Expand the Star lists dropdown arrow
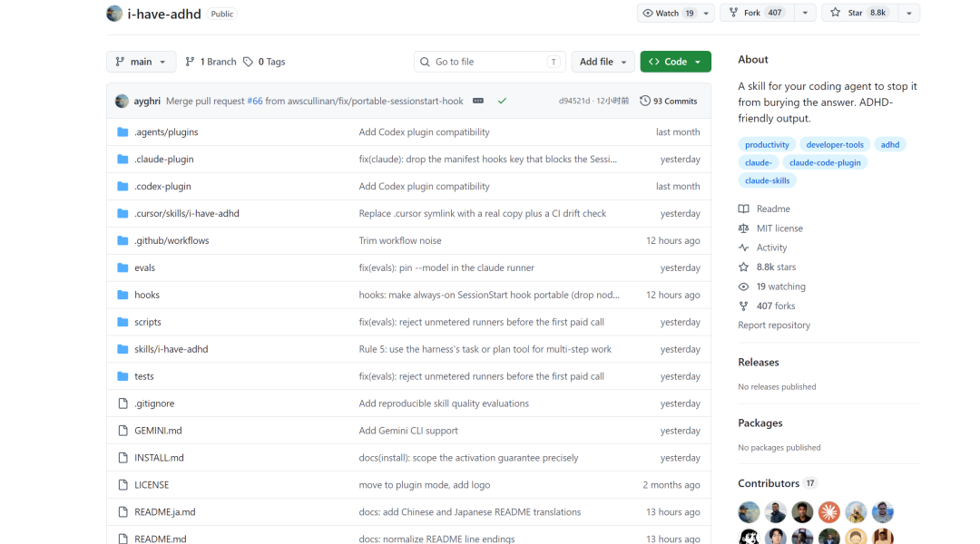Image resolution: width=980 pixels, height=544 pixels. 908,13
